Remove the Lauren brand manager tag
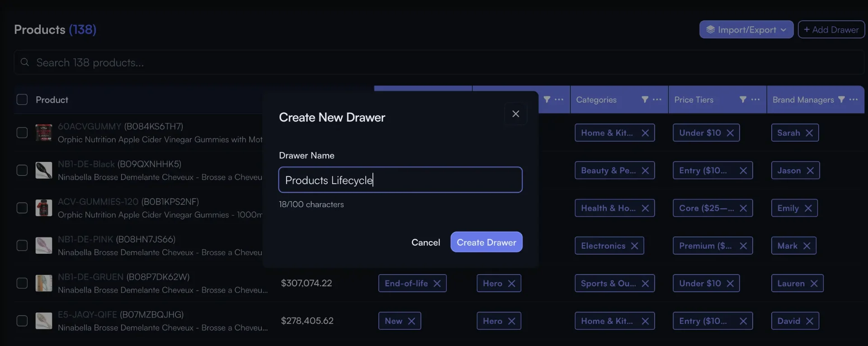This screenshot has width=868, height=346. coord(814,283)
